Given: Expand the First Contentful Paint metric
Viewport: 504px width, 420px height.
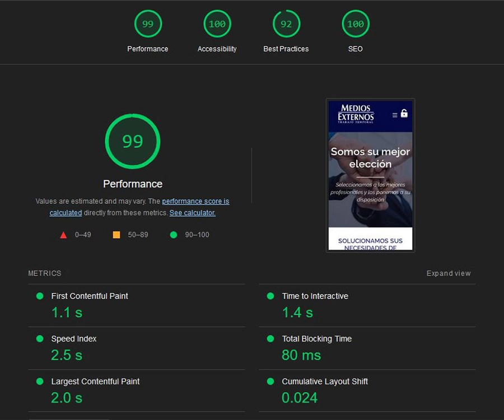Looking at the screenshot, I should [x=90, y=296].
